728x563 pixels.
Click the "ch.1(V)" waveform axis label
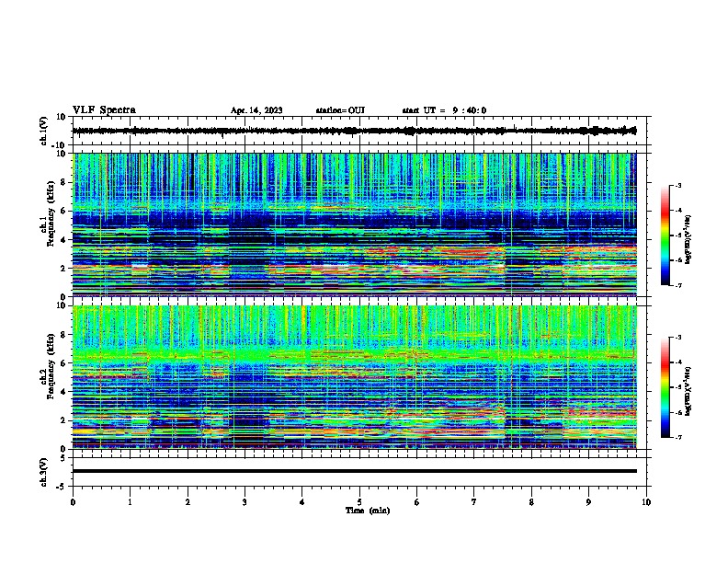[x=44, y=131]
